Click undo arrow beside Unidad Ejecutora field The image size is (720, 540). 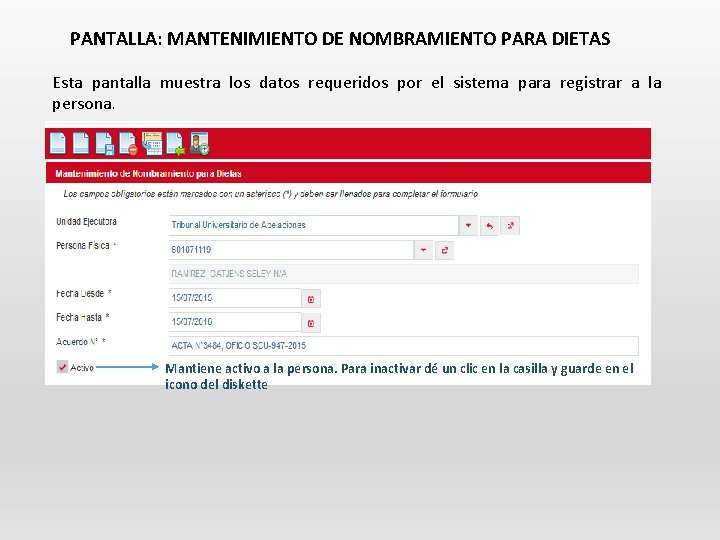click(x=489, y=226)
